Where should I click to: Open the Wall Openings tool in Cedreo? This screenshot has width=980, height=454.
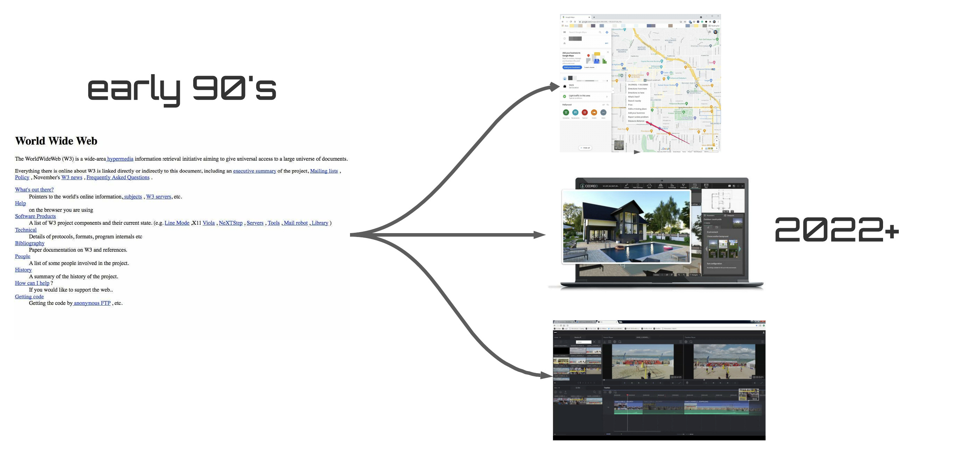pyautogui.click(x=638, y=186)
